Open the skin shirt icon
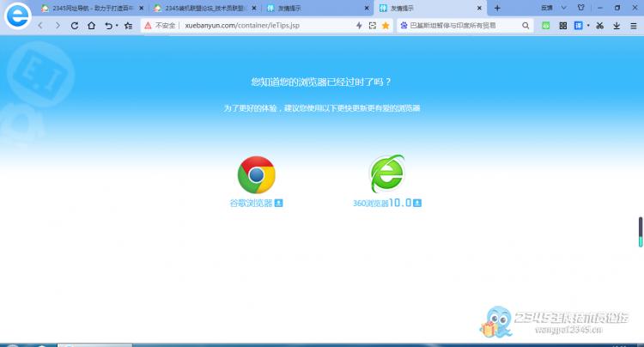 580,8
